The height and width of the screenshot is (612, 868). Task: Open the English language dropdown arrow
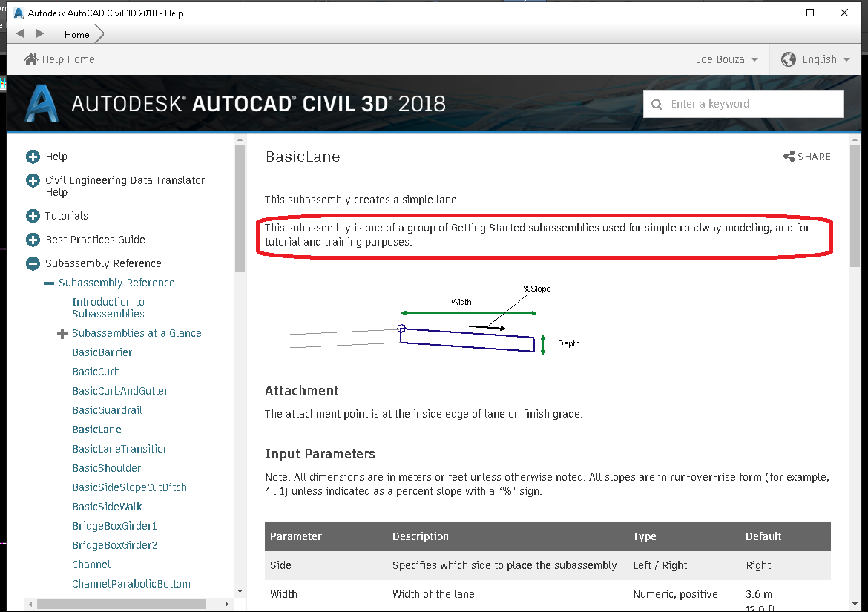point(846,60)
